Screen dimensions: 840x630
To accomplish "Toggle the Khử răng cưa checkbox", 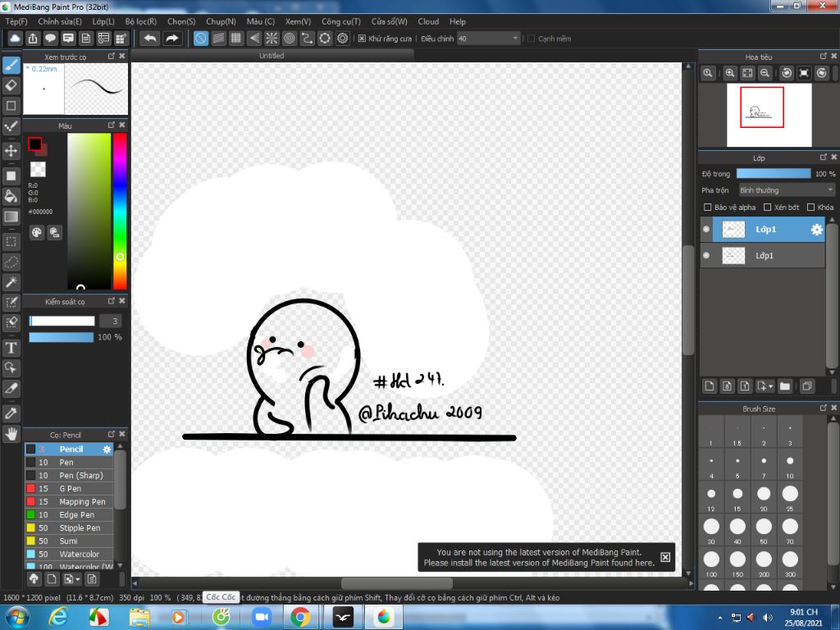I will 362,39.
